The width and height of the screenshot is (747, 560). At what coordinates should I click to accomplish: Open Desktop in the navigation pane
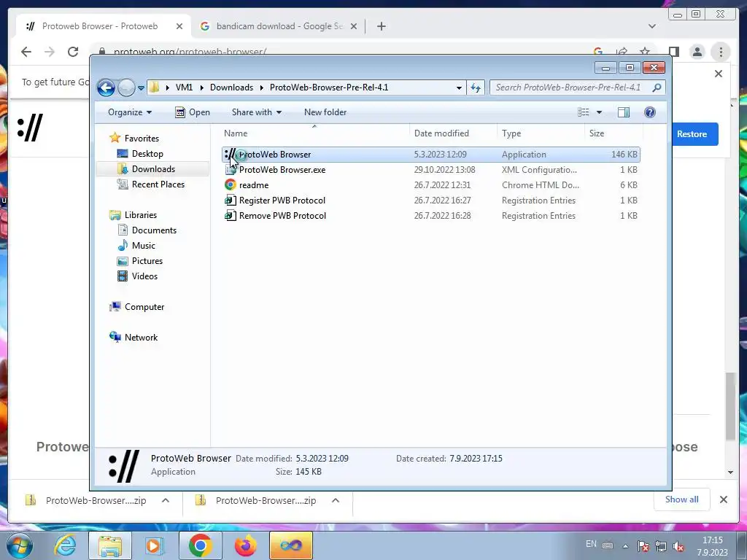point(147,154)
